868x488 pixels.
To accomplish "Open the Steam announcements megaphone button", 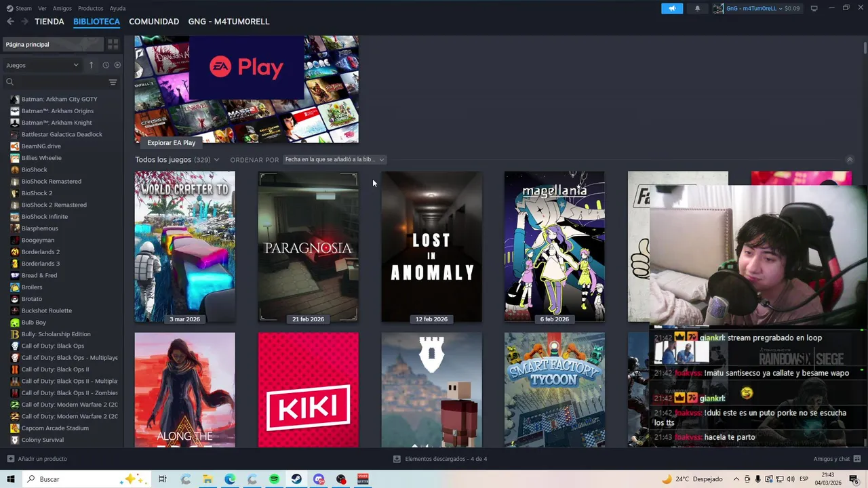I will 672,8.
